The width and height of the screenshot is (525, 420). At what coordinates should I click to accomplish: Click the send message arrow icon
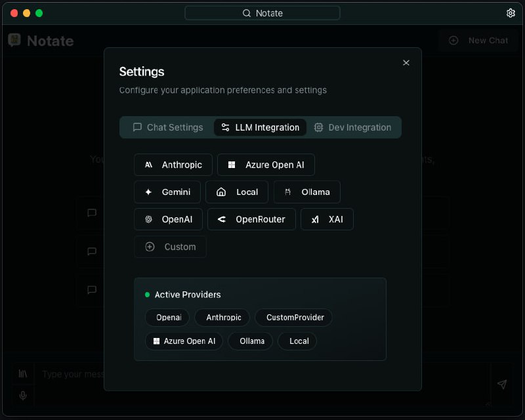click(502, 385)
